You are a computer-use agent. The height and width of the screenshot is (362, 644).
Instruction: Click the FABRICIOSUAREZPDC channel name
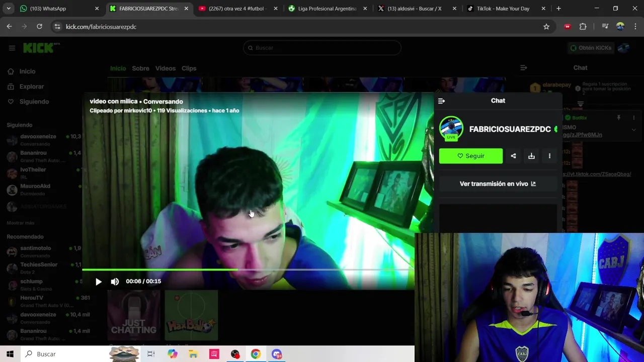pyautogui.click(x=510, y=129)
